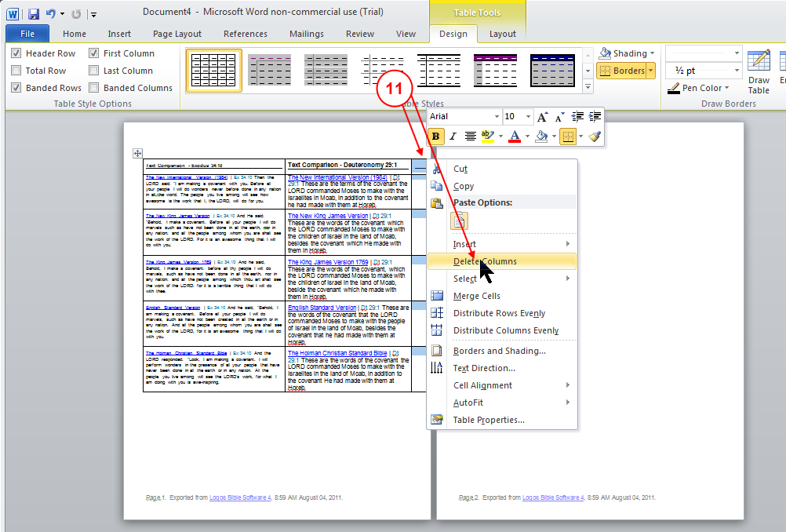Click the red font color button
Viewport: 786px width, 532px height.
pyautogui.click(x=515, y=136)
